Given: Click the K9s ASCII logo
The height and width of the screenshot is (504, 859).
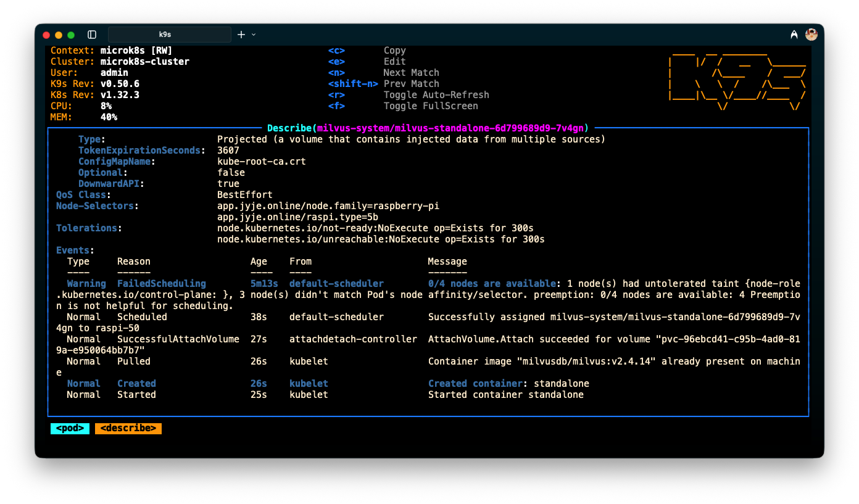Looking at the screenshot, I should point(737,80).
